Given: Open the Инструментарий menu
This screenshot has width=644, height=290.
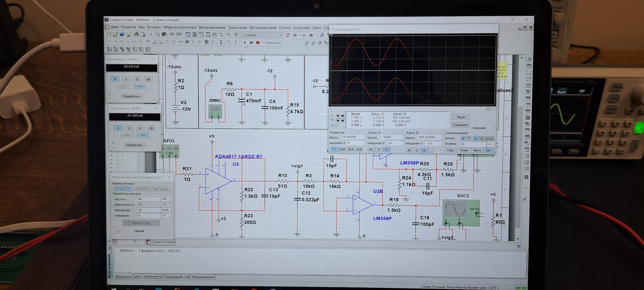Looking at the screenshot, I should [263, 27].
